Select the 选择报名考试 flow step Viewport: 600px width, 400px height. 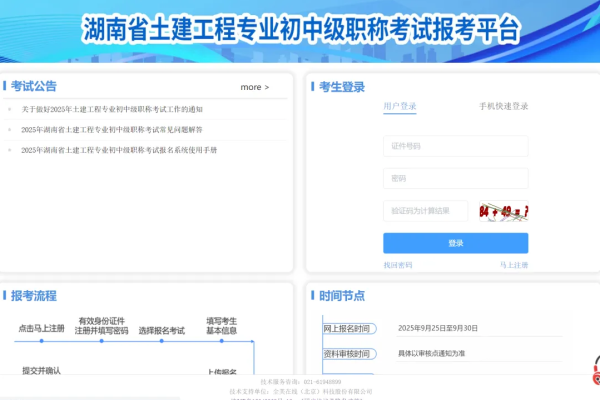161,331
